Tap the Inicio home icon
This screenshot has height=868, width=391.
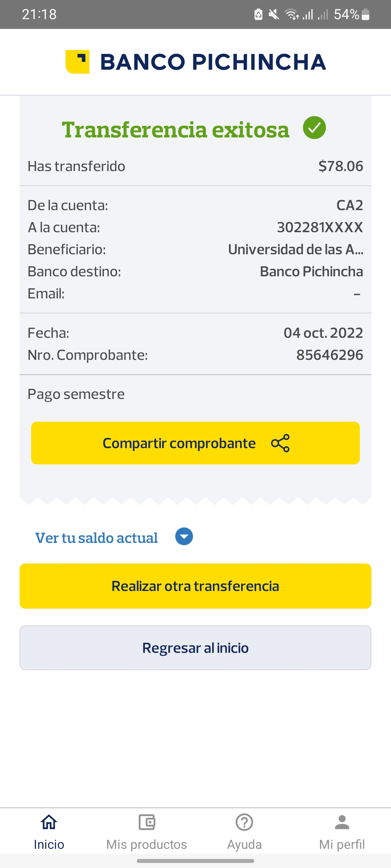click(49, 822)
